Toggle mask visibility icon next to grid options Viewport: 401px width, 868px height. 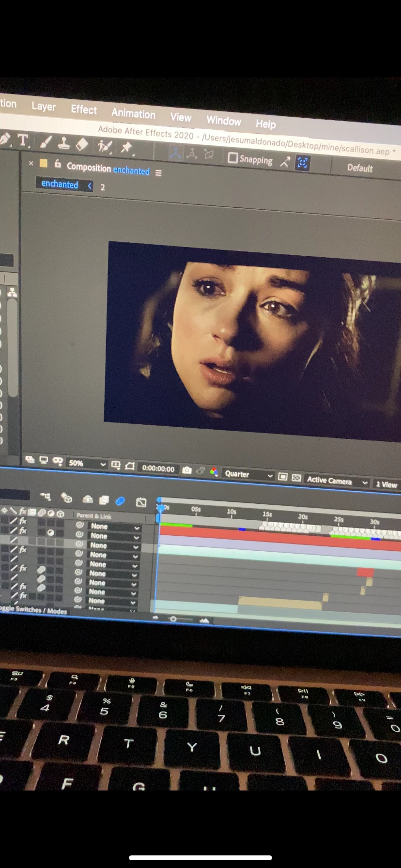129,466
